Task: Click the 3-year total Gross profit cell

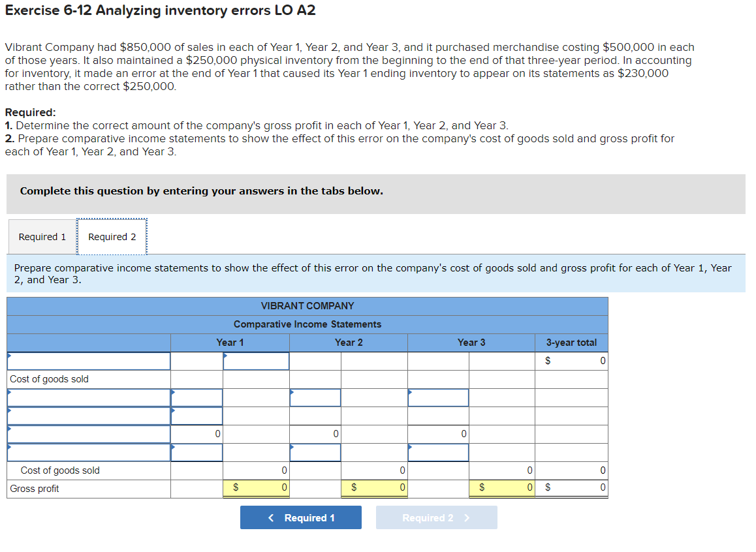Action: (571, 487)
